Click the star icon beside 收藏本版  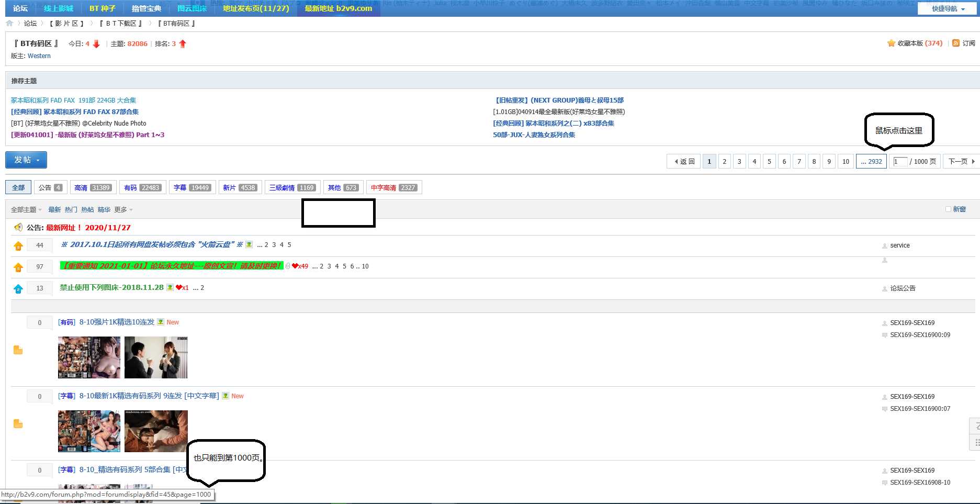tap(891, 43)
